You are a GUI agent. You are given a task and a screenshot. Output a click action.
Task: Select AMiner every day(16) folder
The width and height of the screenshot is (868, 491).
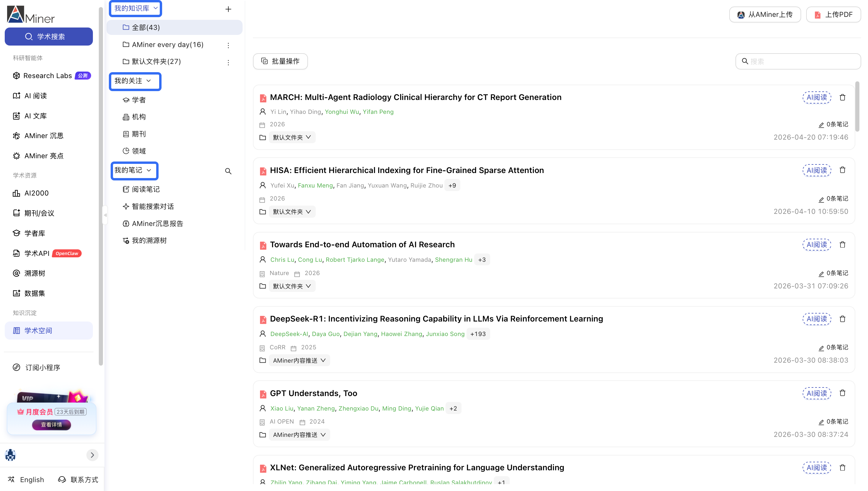click(168, 45)
